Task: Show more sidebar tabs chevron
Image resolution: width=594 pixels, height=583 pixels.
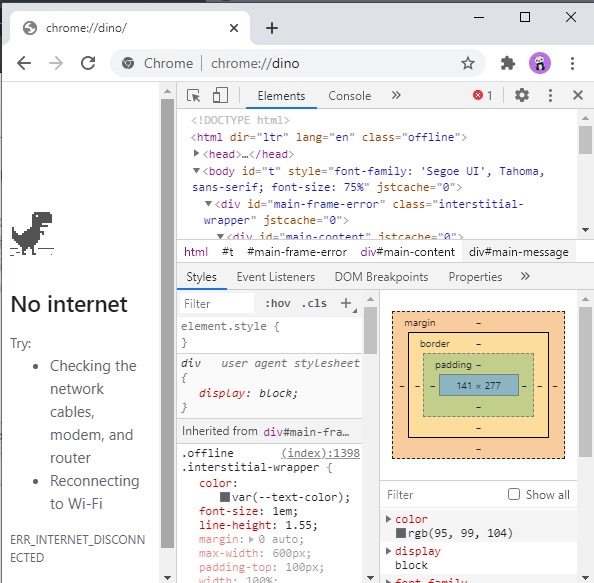Action: 525,276
